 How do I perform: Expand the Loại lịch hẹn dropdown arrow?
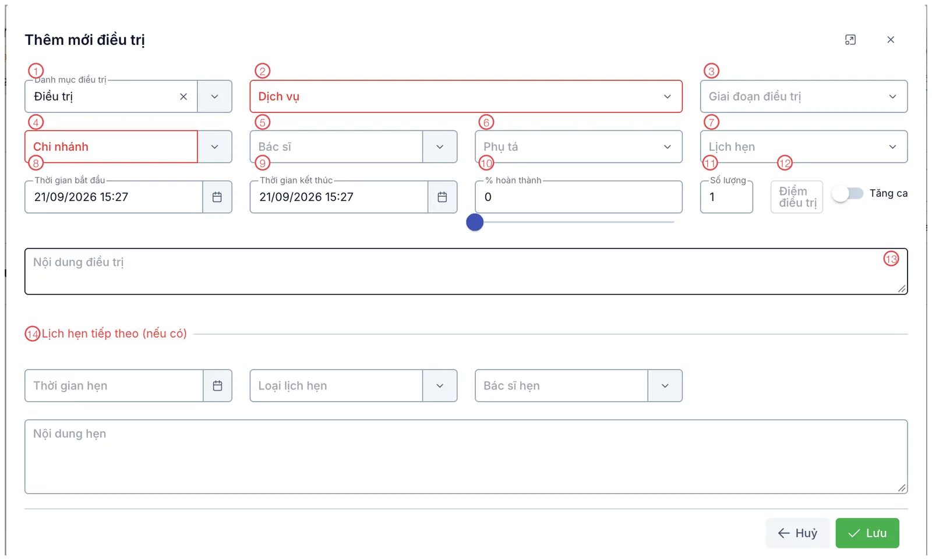click(x=440, y=386)
